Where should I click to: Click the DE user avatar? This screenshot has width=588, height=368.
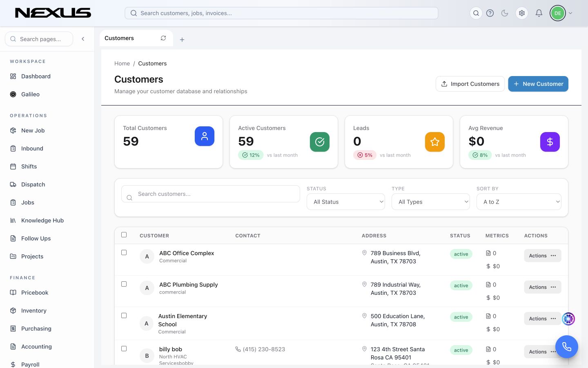pyautogui.click(x=558, y=13)
